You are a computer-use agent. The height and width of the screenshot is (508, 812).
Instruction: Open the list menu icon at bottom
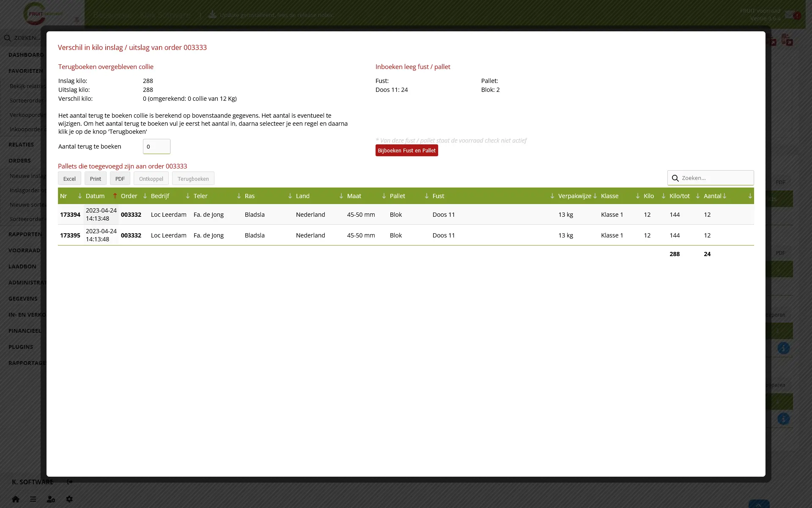point(33,499)
